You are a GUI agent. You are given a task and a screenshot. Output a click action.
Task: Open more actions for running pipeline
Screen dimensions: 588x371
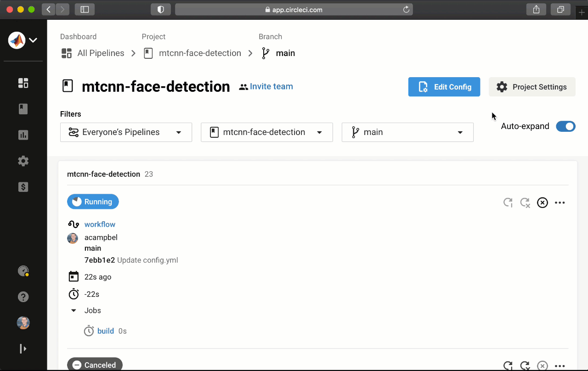(560, 202)
